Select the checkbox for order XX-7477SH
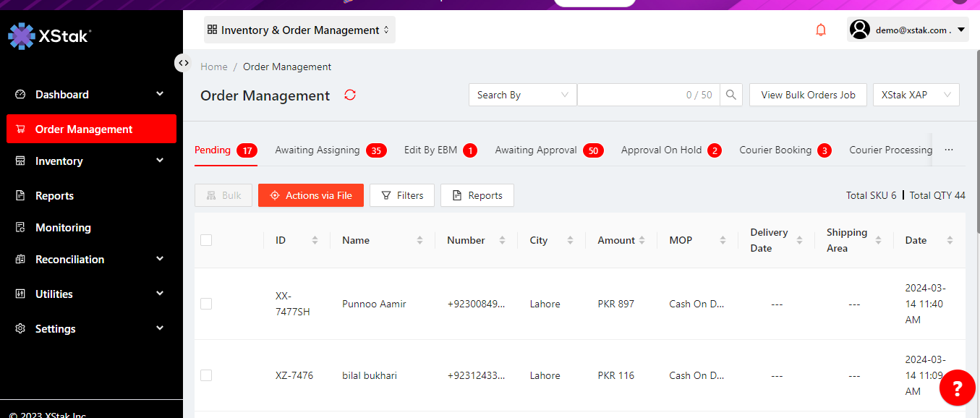Image resolution: width=980 pixels, height=418 pixels. (x=206, y=304)
